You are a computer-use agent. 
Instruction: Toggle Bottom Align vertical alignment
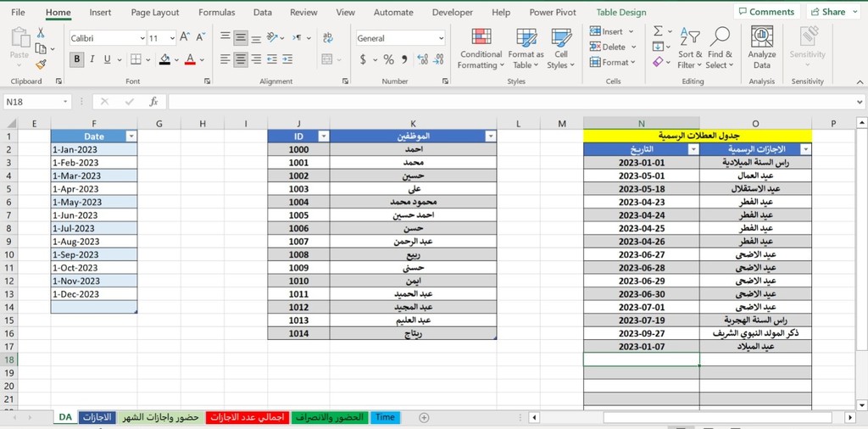[256, 39]
